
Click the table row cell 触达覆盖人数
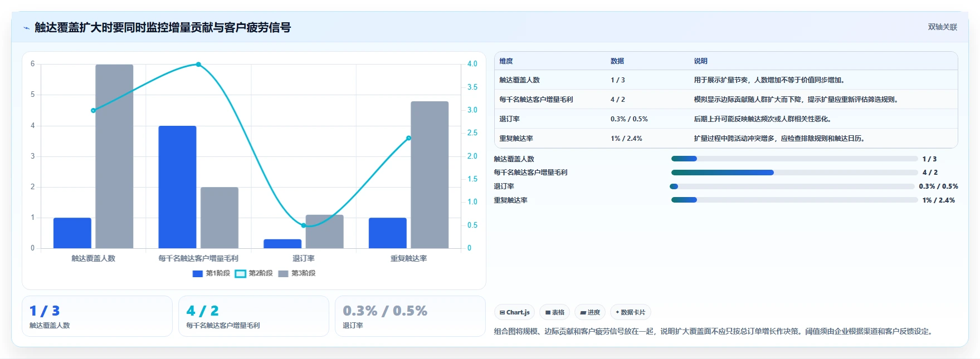[519, 80]
